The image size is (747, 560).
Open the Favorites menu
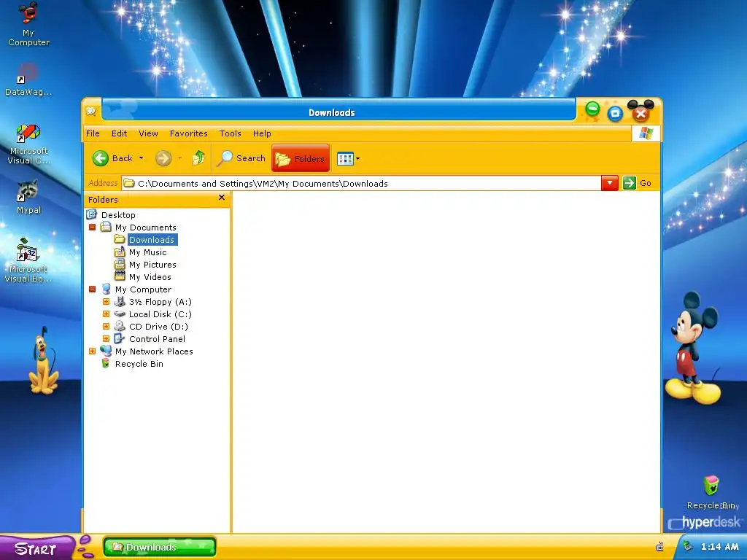click(189, 133)
